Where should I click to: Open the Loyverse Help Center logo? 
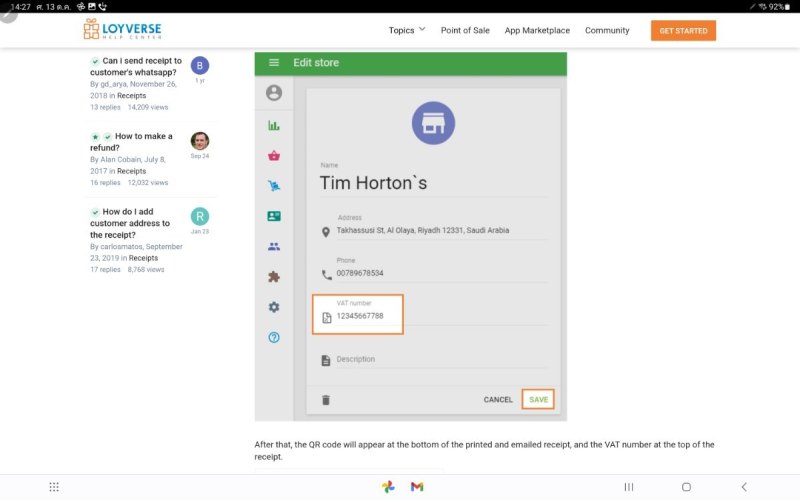(x=122, y=29)
